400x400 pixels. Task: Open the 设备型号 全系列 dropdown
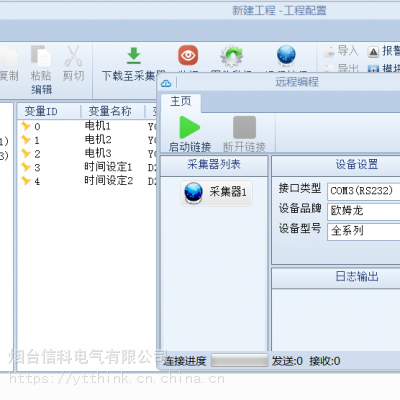[x=364, y=231]
